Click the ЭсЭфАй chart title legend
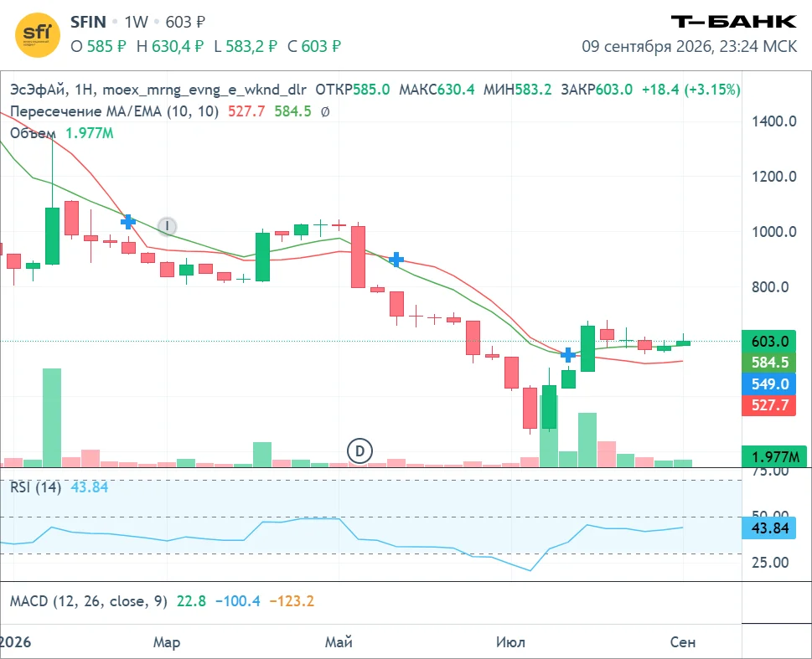Viewport: 812px width, 659px height. tap(158, 90)
